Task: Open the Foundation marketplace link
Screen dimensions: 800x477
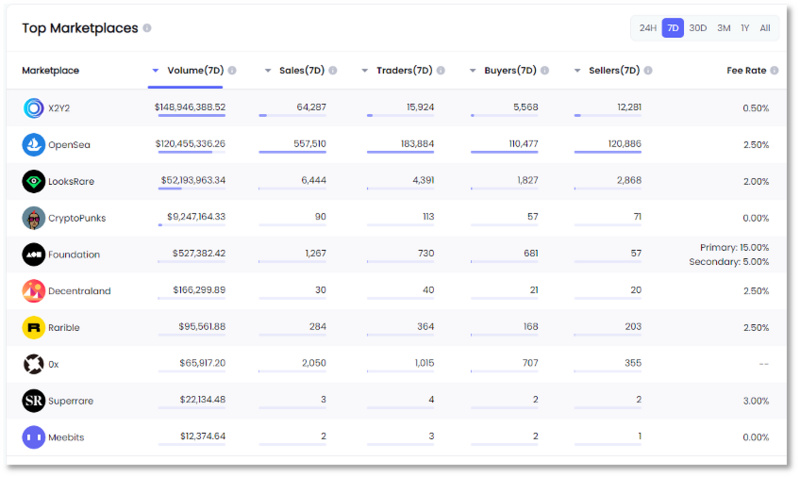Action: point(74,255)
